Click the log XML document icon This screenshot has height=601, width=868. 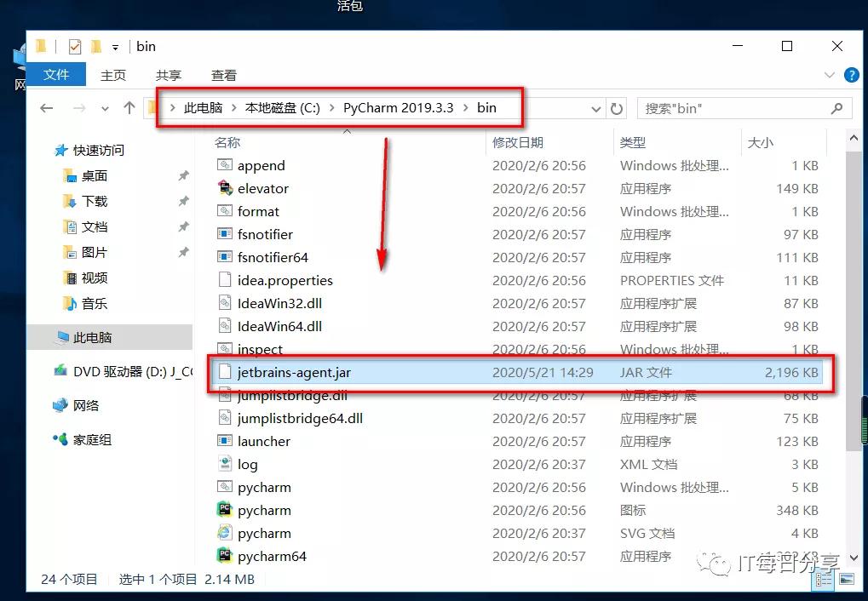(x=224, y=464)
